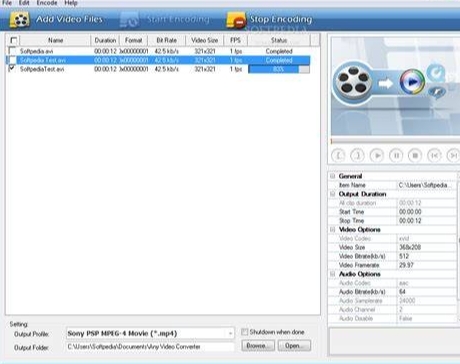Image resolution: width=460 pixels, height=364 pixels.
Task: Collapse the Audio Options section
Action: (332, 274)
